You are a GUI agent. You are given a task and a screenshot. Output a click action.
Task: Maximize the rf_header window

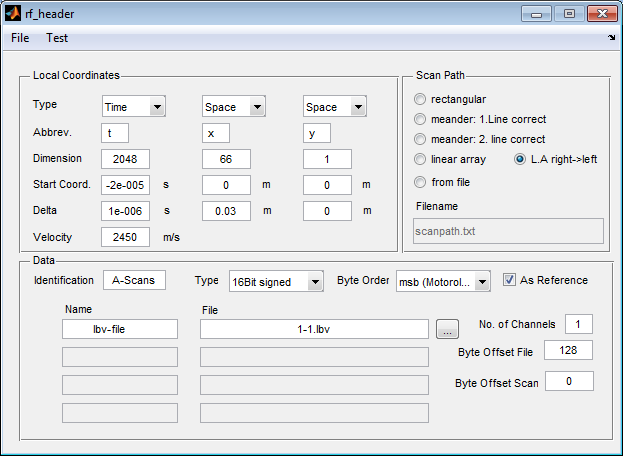click(x=569, y=14)
